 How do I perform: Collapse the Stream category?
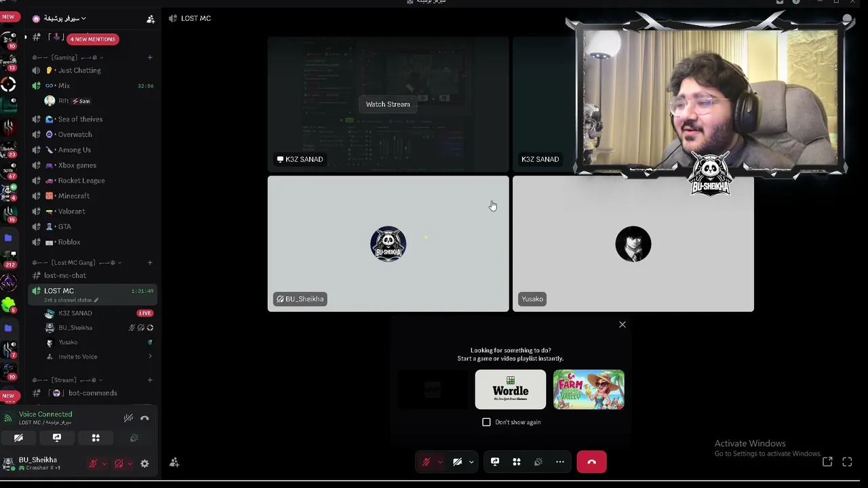tap(67, 380)
